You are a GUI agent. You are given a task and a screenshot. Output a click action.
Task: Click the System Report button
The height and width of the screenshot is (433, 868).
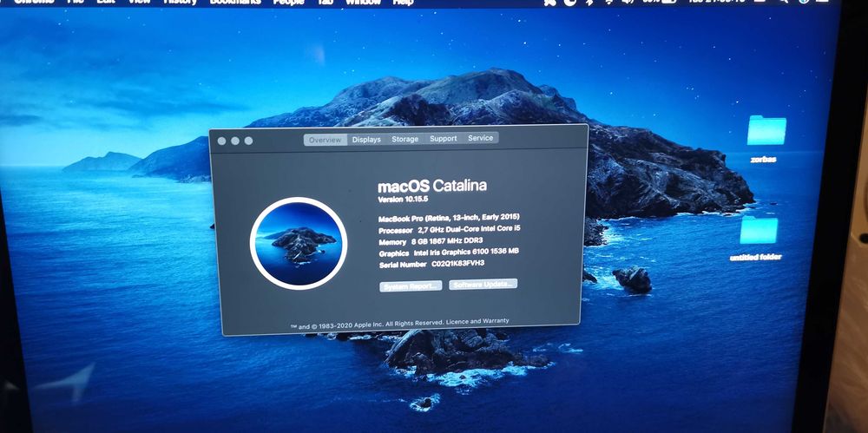(411, 285)
